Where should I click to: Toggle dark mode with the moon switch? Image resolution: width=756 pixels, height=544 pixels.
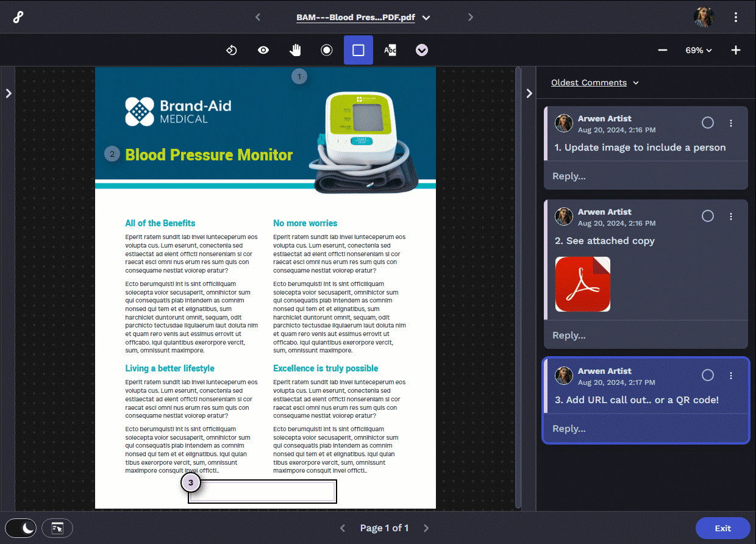coord(21,528)
